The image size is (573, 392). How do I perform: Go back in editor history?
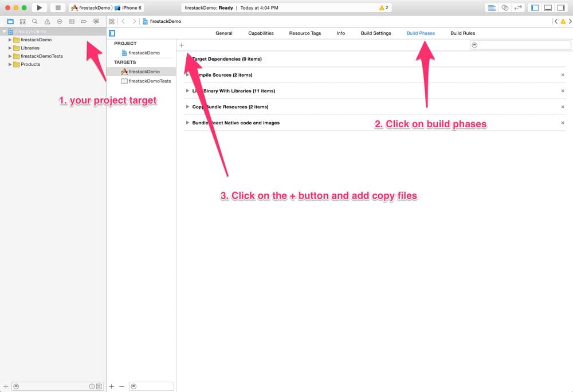[x=123, y=22]
